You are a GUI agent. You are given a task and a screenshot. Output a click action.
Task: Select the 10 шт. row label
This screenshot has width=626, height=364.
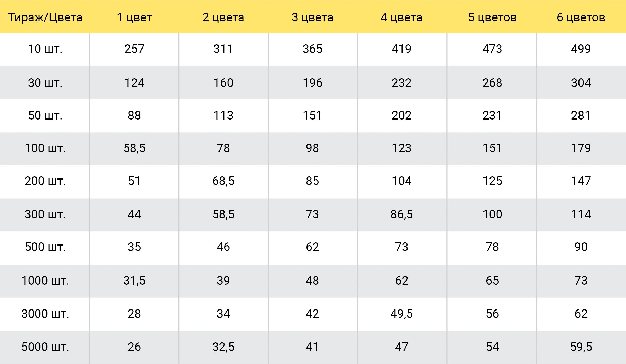click(45, 49)
